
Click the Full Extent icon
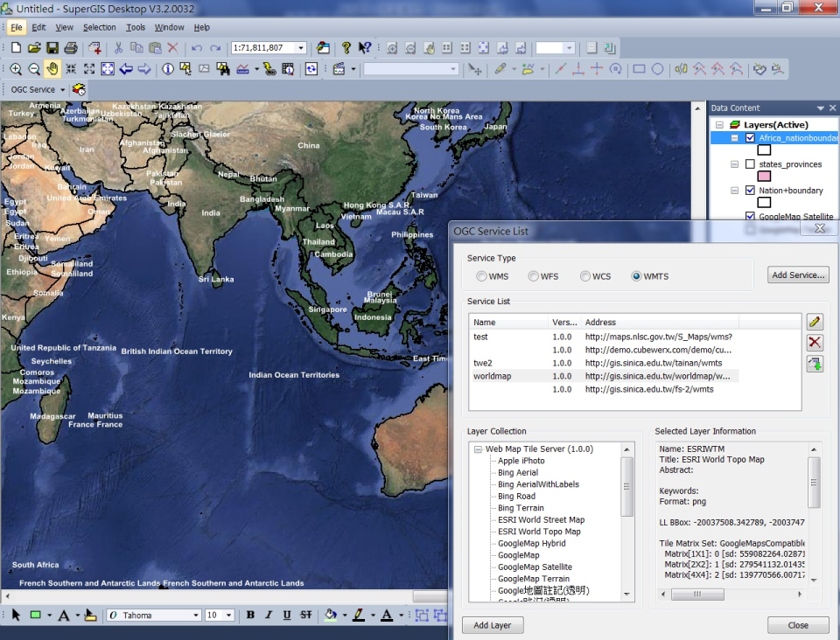point(107,68)
